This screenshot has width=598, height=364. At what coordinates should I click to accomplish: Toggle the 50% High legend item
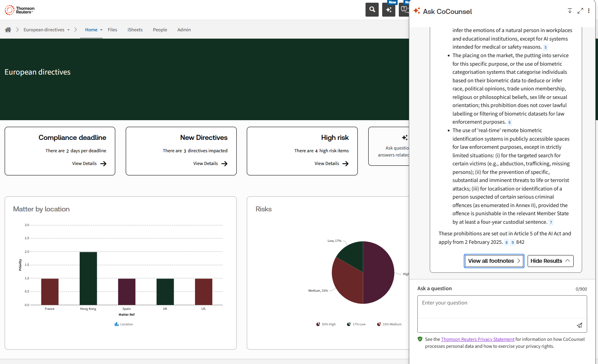[x=326, y=324]
